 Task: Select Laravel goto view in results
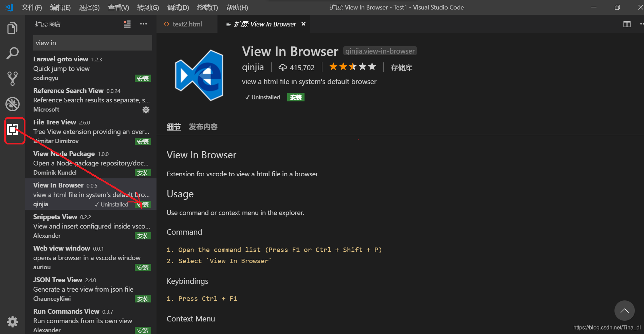click(91, 68)
